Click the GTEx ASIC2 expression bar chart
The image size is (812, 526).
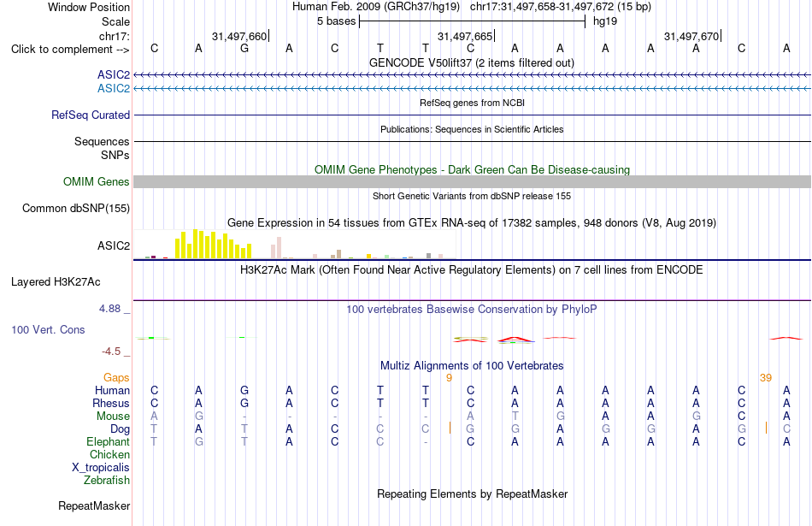(x=295, y=244)
